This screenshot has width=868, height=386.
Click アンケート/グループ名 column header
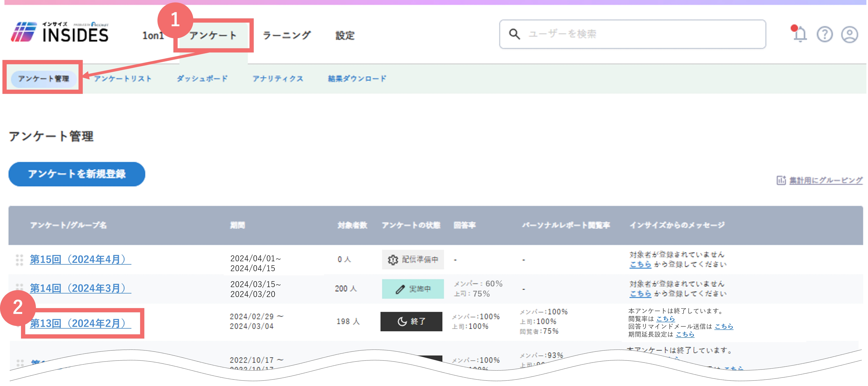point(68,225)
